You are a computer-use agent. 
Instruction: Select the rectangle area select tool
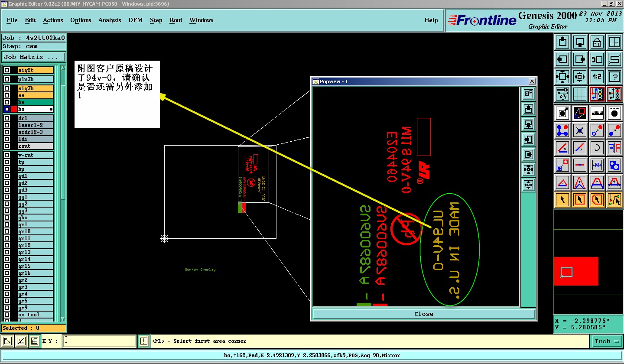point(580,200)
